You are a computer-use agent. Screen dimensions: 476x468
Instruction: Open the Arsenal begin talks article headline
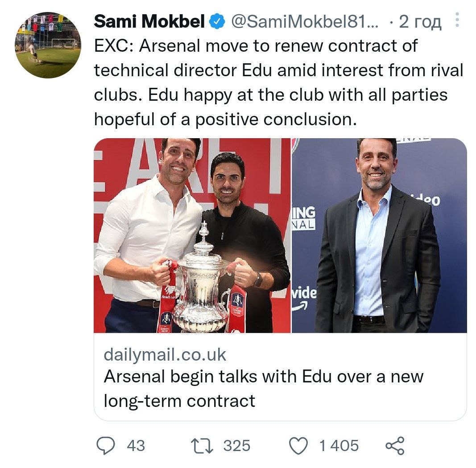point(263,389)
